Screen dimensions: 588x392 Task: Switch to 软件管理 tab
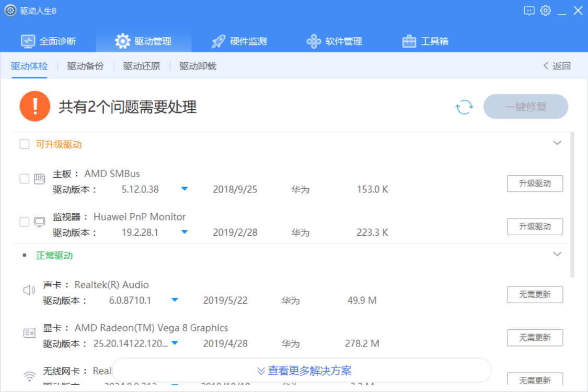(x=334, y=41)
